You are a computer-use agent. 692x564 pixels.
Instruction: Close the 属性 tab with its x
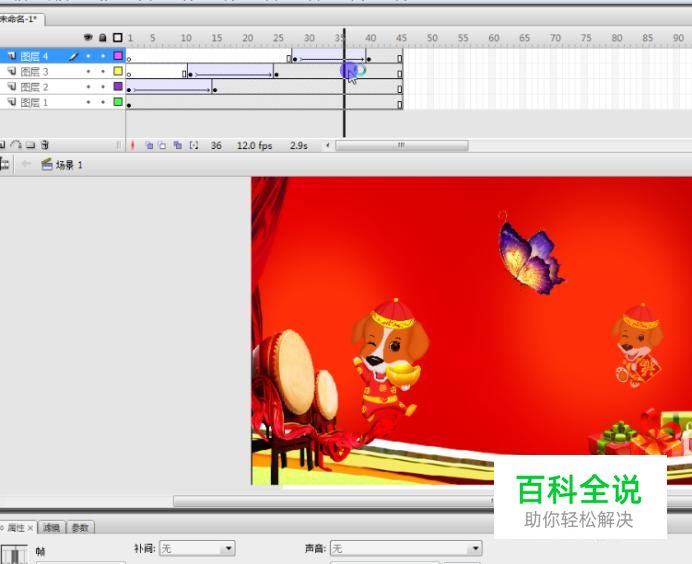click(30, 527)
